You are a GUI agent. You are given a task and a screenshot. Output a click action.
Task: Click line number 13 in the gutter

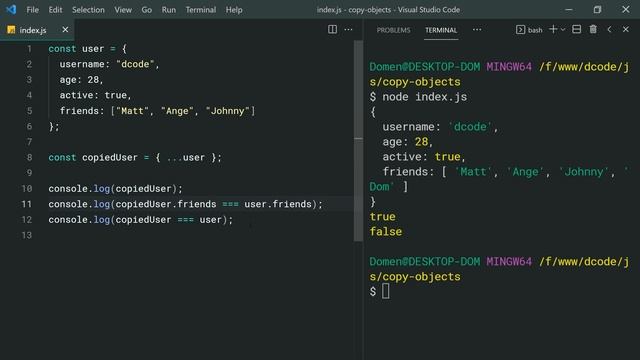click(27, 235)
